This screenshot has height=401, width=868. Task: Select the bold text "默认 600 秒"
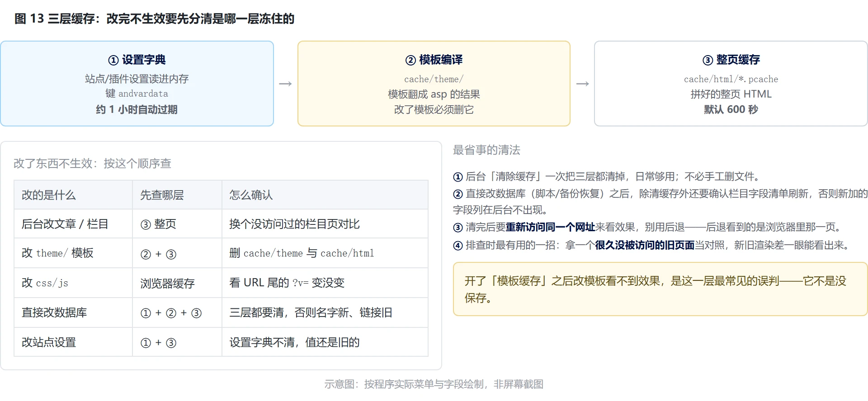pos(731,109)
